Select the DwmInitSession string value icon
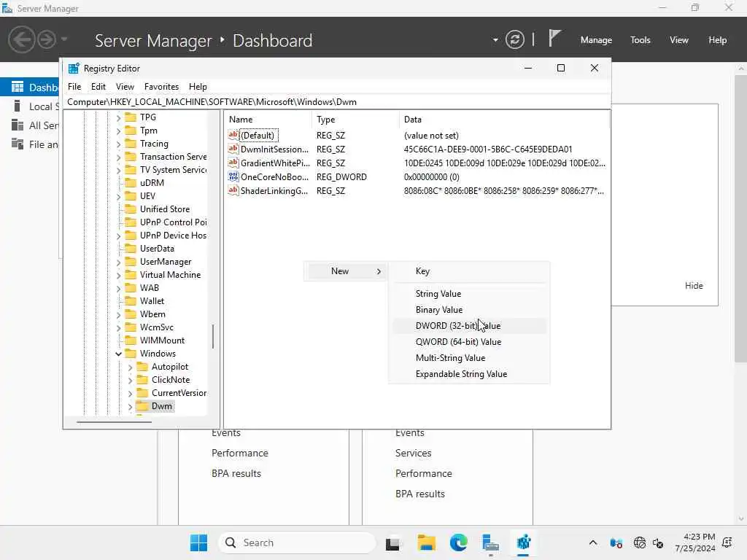Image resolution: width=747 pixels, height=560 pixels. (x=233, y=149)
